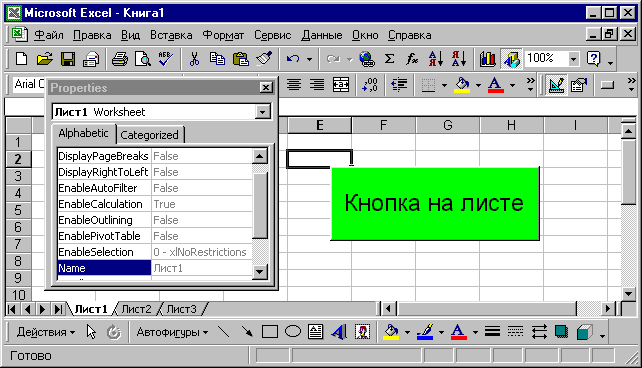Open the Файл menu
Screen dimensions: 642x368
(48, 35)
